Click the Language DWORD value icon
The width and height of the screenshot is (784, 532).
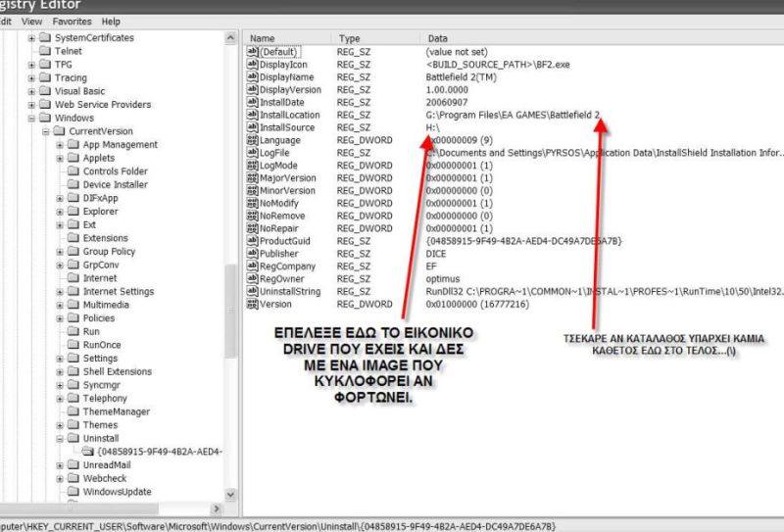[x=253, y=140]
